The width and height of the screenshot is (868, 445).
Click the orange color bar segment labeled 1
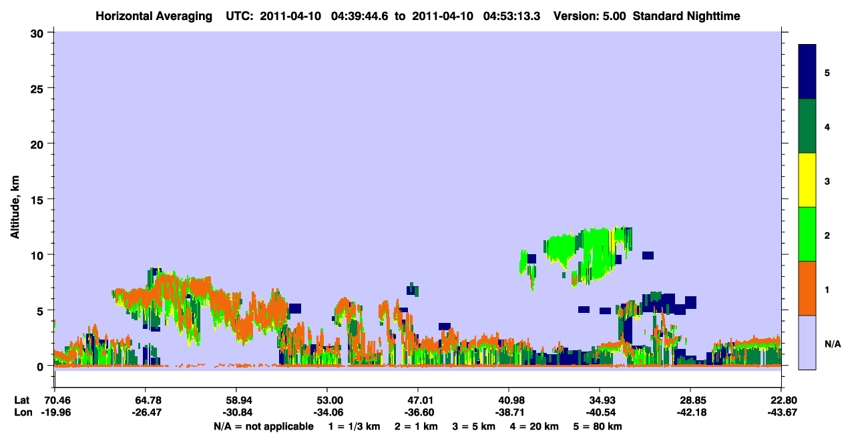coord(807,288)
